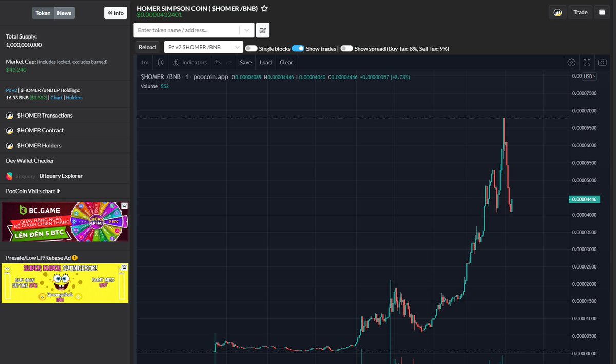Open the Pc v2 link
This screenshot has width=616, height=364.
(x=11, y=90)
